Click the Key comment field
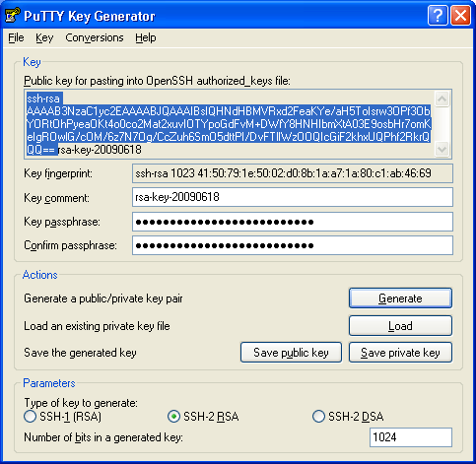 pos(293,197)
